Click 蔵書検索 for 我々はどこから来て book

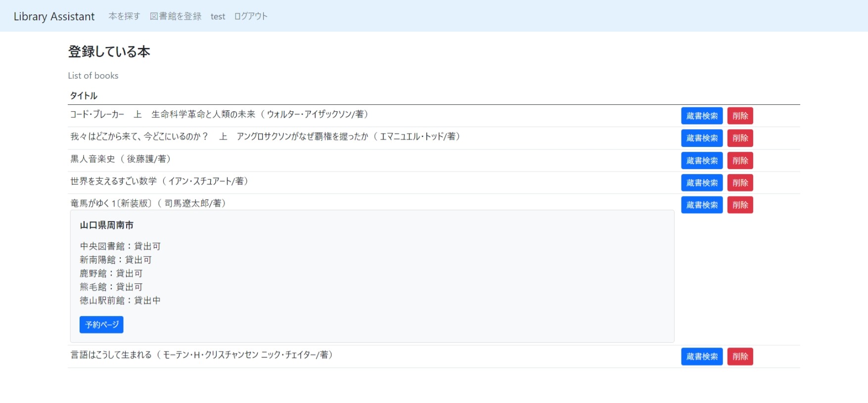[701, 138]
